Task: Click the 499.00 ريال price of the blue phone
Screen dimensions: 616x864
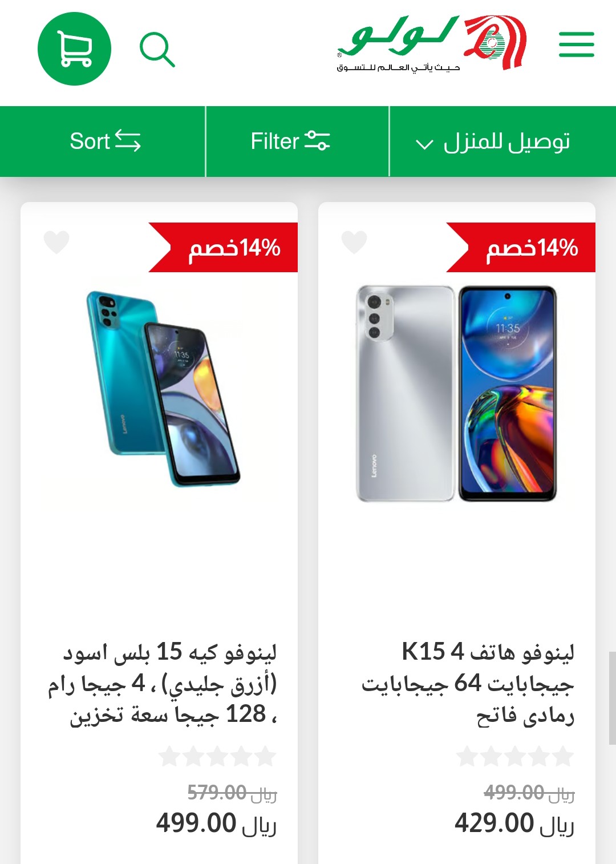Action: click(x=217, y=823)
